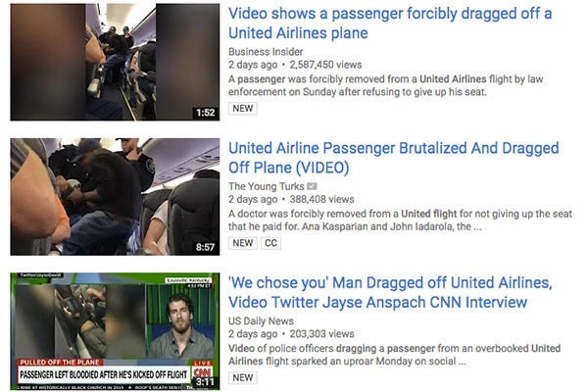Click description mentioning Ana Kasparian and John Iadarola
The image size is (588, 392).
click(x=400, y=220)
